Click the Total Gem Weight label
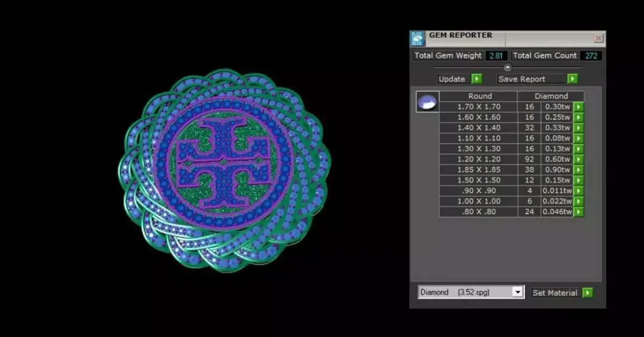 click(x=448, y=55)
